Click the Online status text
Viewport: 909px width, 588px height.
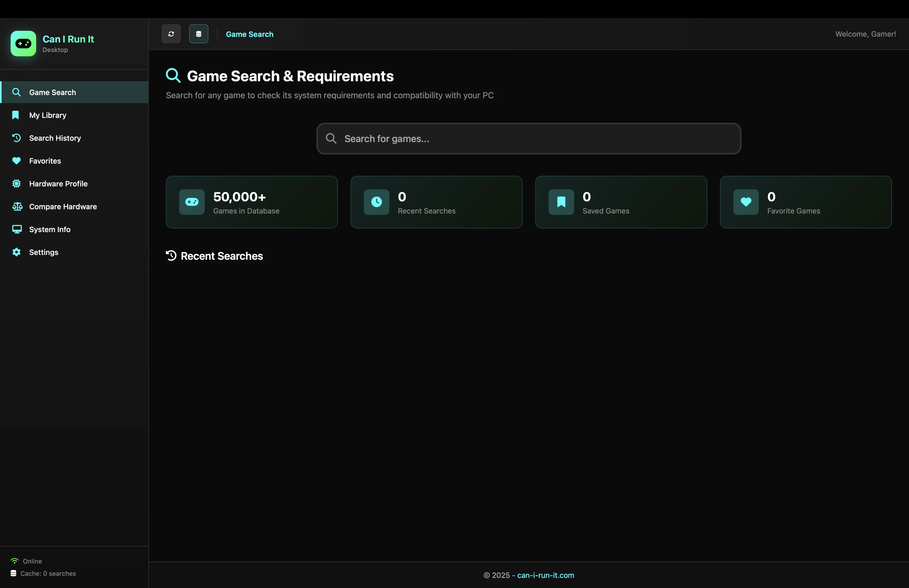pos(32,561)
